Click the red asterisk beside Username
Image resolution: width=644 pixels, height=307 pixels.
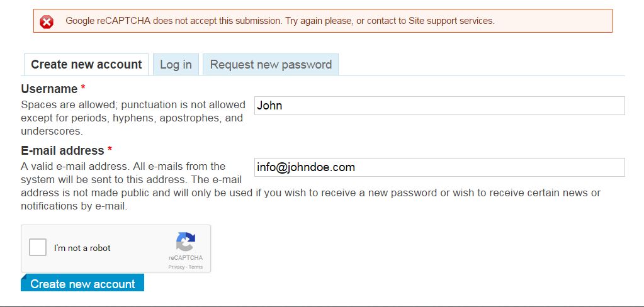tap(83, 89)
